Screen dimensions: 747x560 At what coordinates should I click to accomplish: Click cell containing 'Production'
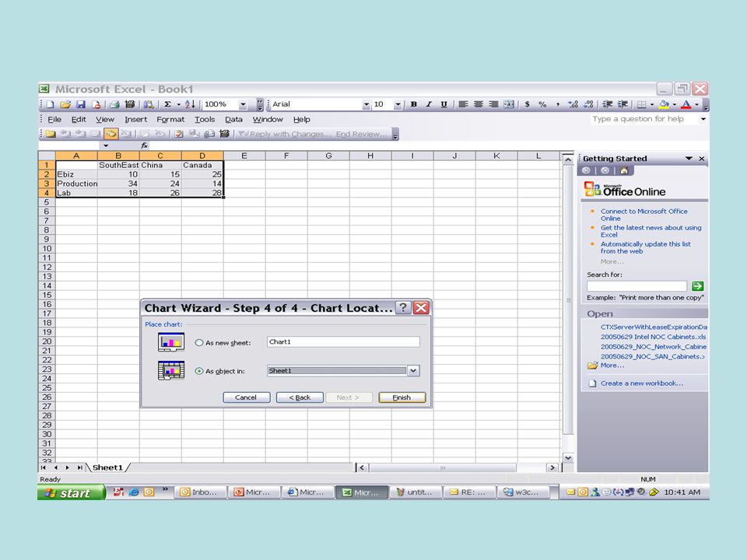point(77,184)
